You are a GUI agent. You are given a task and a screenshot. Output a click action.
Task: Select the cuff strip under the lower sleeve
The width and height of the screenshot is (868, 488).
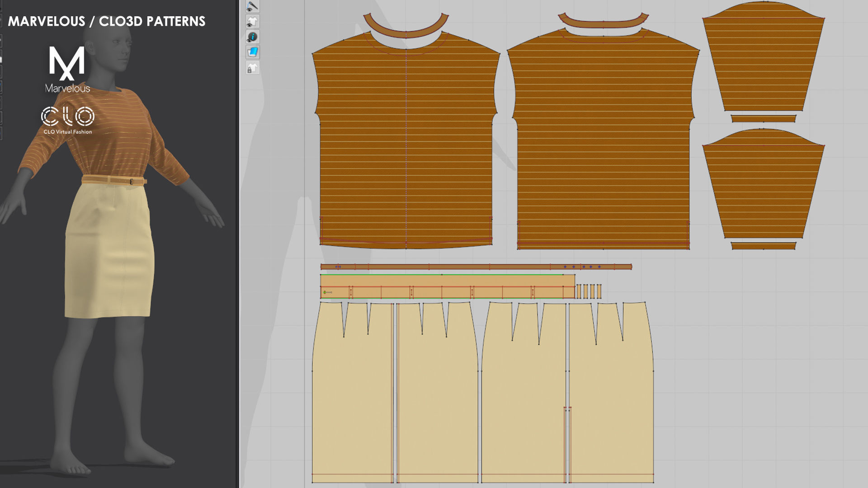point(763,246)
